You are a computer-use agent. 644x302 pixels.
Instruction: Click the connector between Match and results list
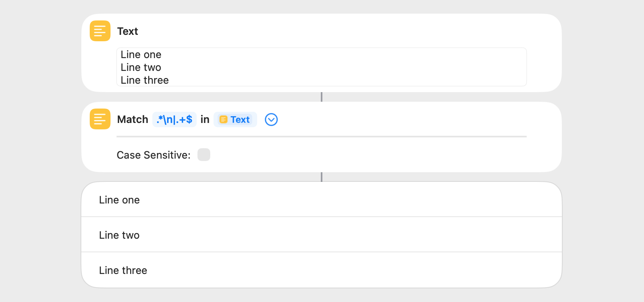click(322, 177)
